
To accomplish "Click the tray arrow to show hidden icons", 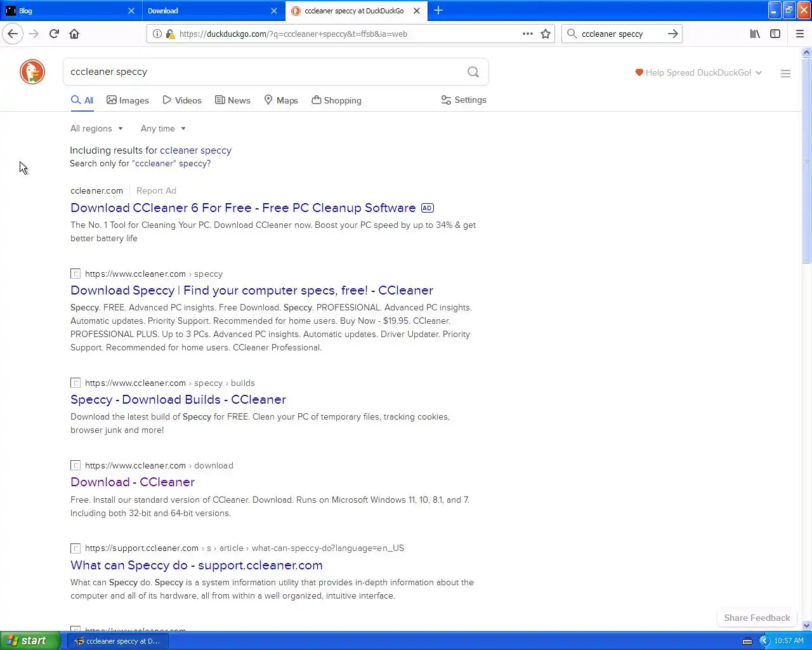I will coord(764,640).
